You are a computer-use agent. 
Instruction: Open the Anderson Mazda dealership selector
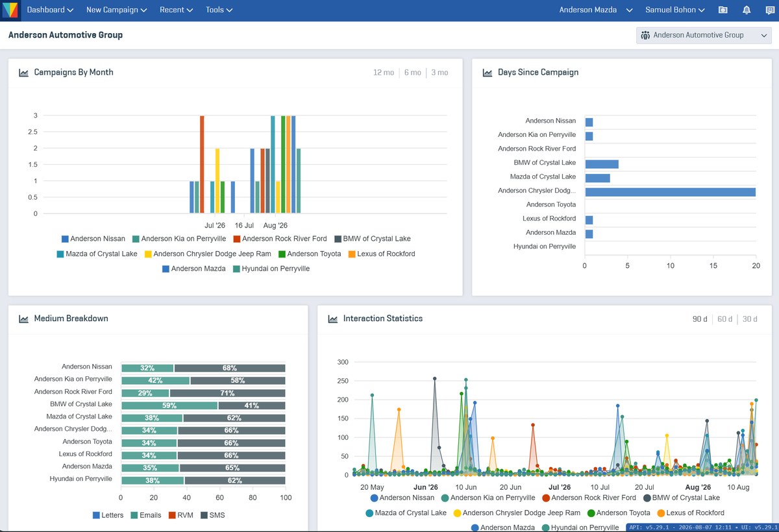click(596, 10)
